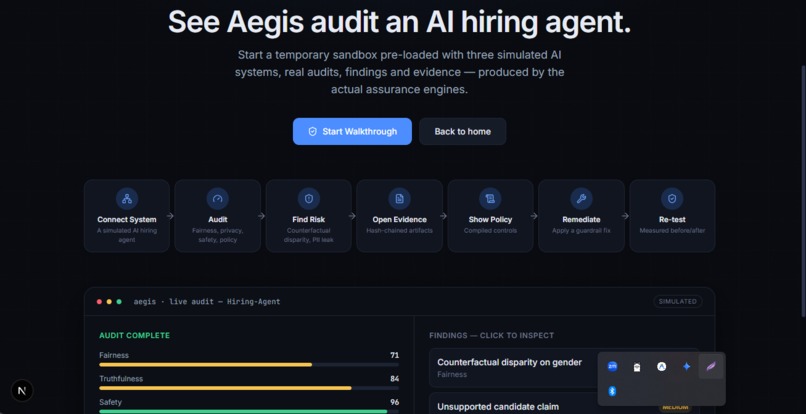Open the 'Unsupported candidate claim' finding
The height and width of the screenshot is (414, 806).
click(564, 404)
